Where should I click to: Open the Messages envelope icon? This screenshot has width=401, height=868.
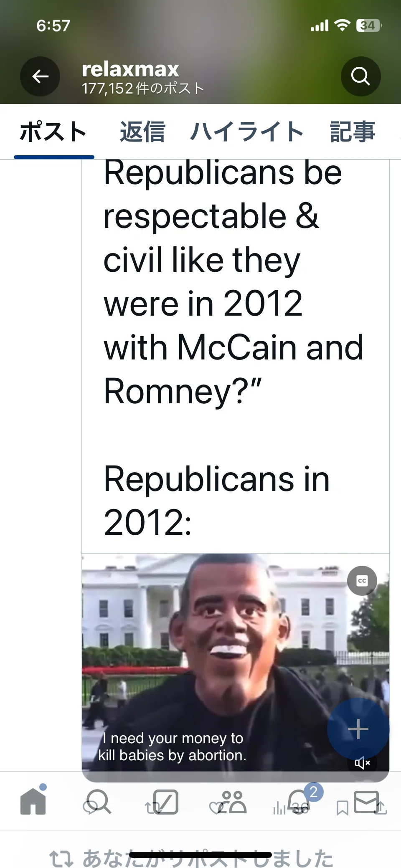click(366, 802)
